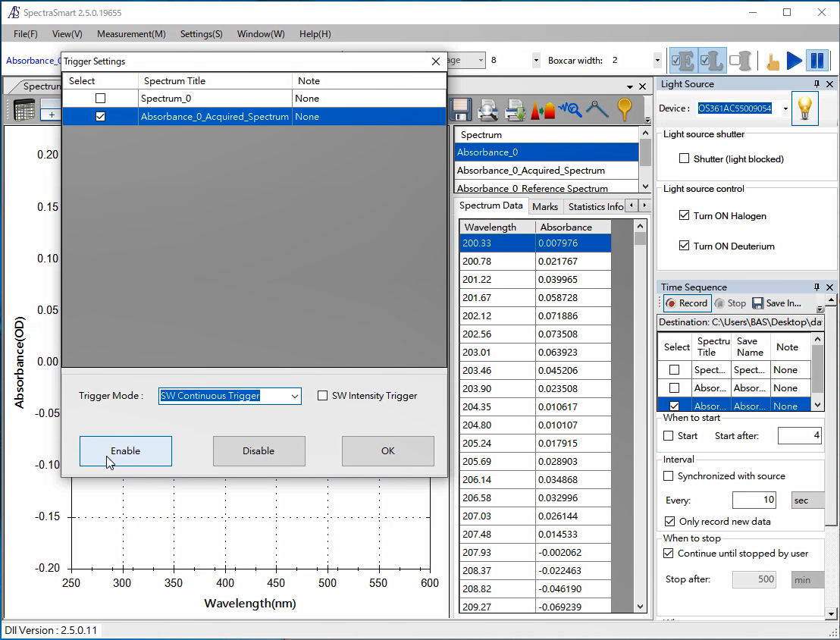Start Time Sequence with the Record button

pos(687,303)
